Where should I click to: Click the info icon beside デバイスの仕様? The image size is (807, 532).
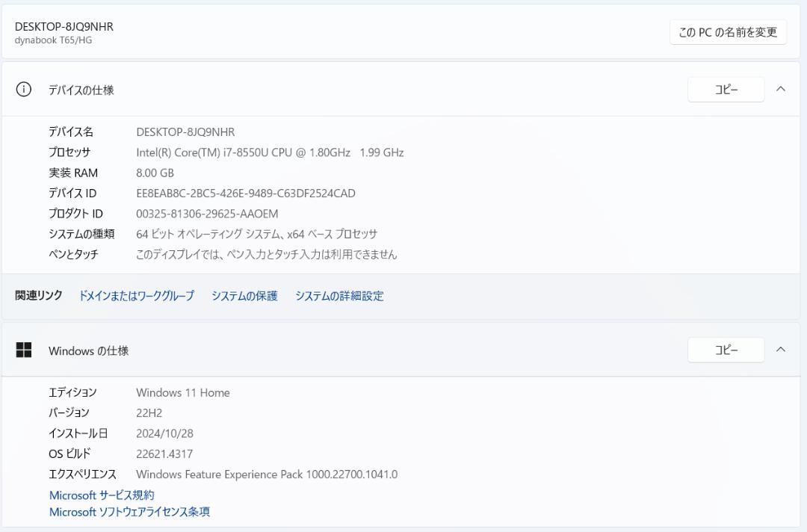[x=24, y=90]
